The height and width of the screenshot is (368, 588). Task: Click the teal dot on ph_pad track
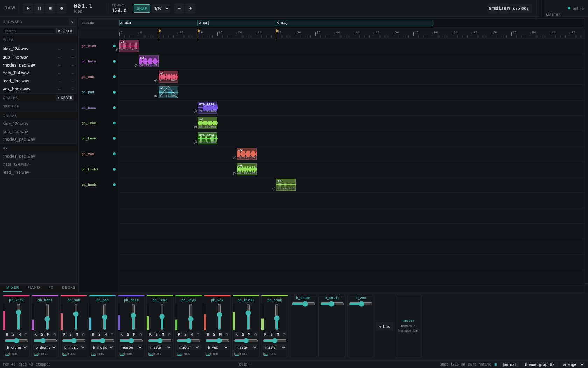pos(114,92)
